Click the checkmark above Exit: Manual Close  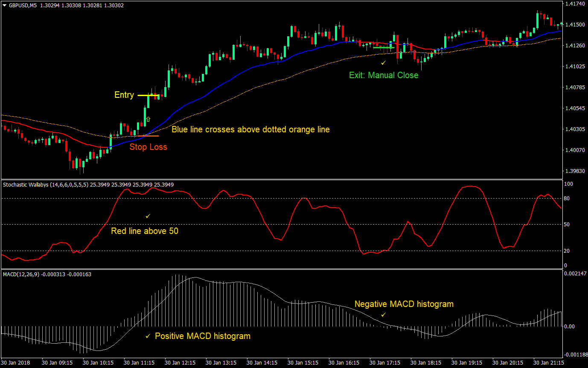[x=383, y=63]
